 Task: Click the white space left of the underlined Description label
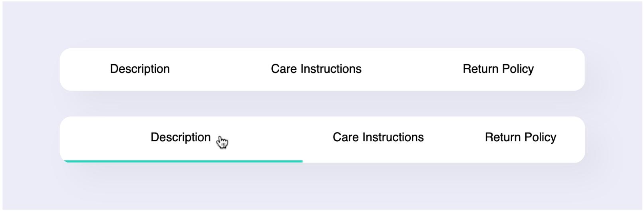point(106,138)
